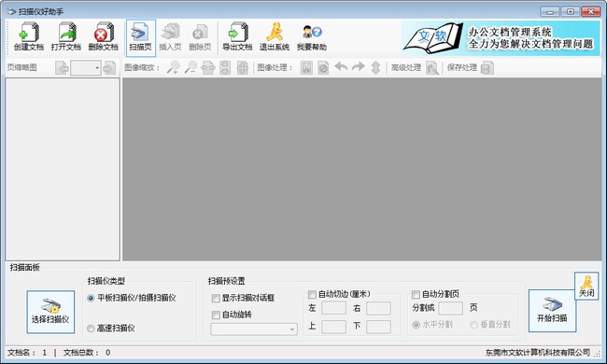Open a document with 打开文档
This screenshot has height=364, width=607.
(66, 37)
